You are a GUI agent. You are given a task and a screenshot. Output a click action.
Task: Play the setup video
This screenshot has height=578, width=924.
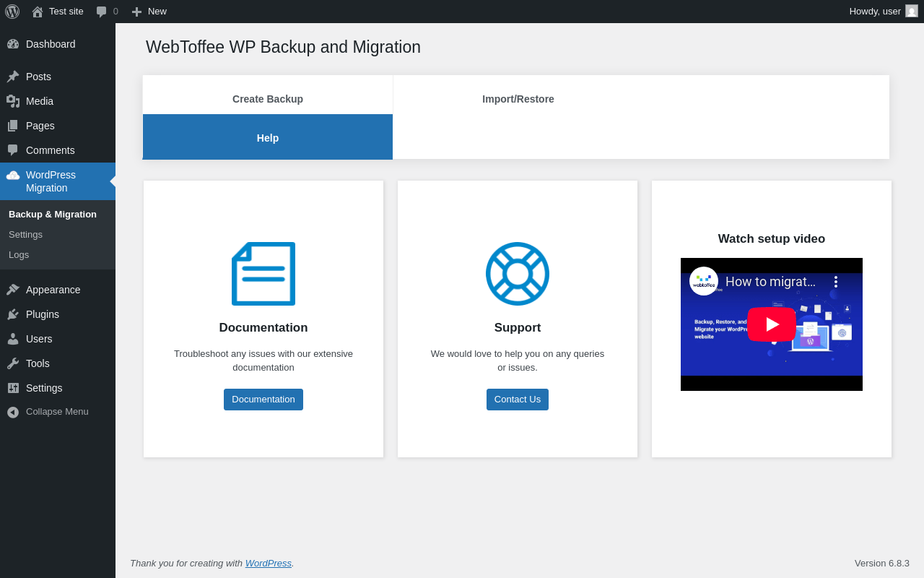click(771, 324)
